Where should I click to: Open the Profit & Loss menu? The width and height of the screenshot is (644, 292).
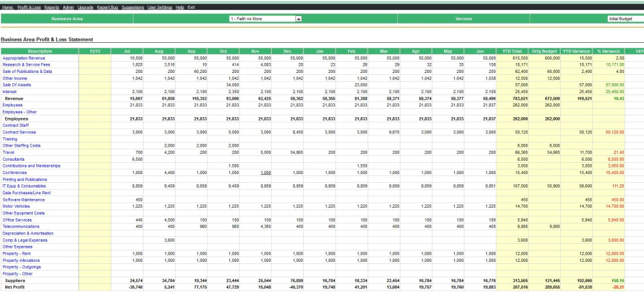29,7
